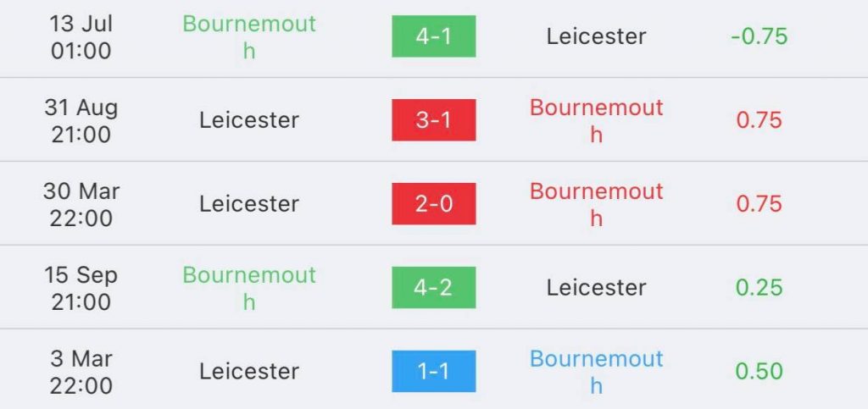Select Leicester in the 15 Sep match
The width and height of the screenshot is (868, 409).
[x=596, y=287]
